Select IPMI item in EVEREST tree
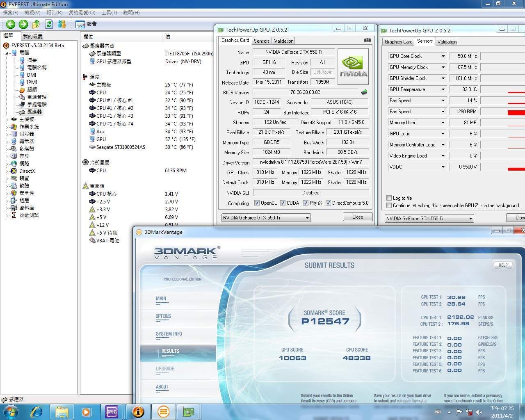The image size is (525, 420). [32, 82]
